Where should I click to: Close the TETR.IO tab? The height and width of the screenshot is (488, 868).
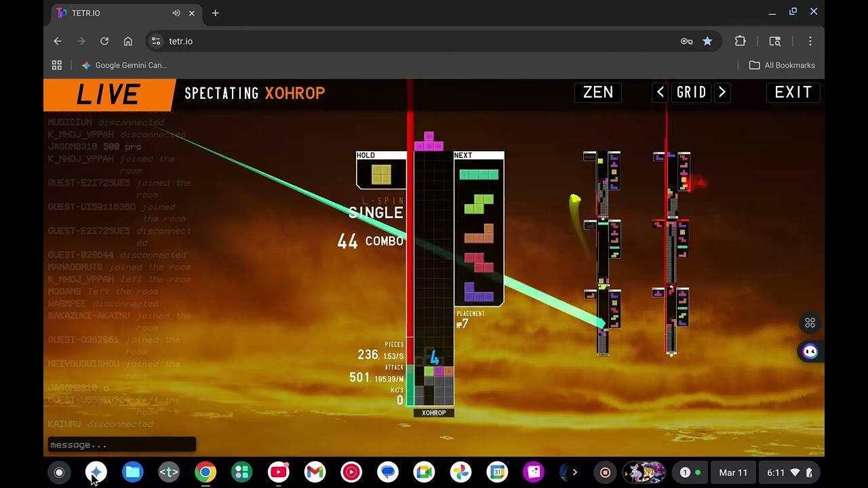192,13
